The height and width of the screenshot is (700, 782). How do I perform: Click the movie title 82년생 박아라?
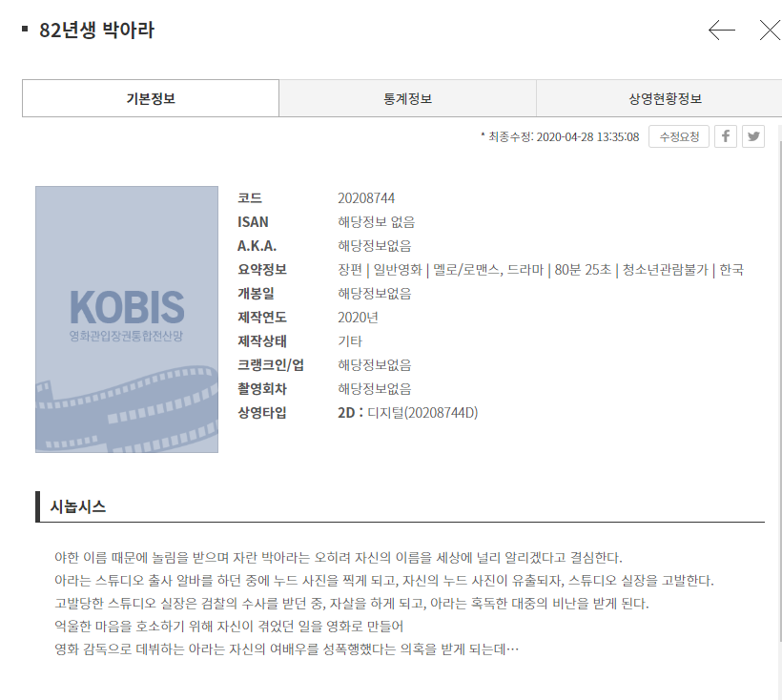[96, 31]
